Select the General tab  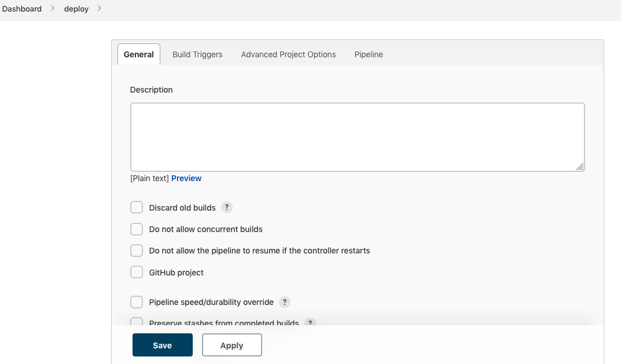139,54
